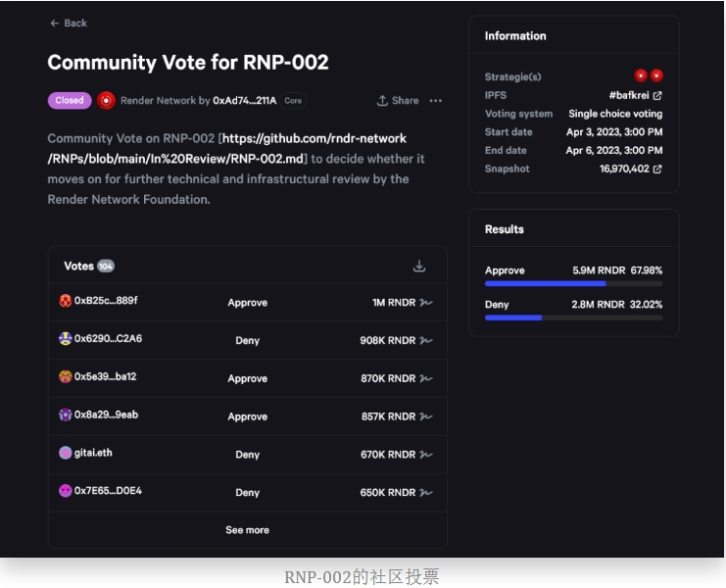
Task: Click the second red strategy icon
Action: [656, 75]
